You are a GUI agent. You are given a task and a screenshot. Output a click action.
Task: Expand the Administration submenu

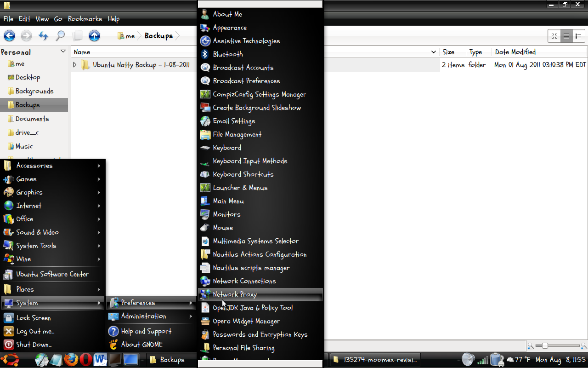pyautogui.click(x=151, y=316)
